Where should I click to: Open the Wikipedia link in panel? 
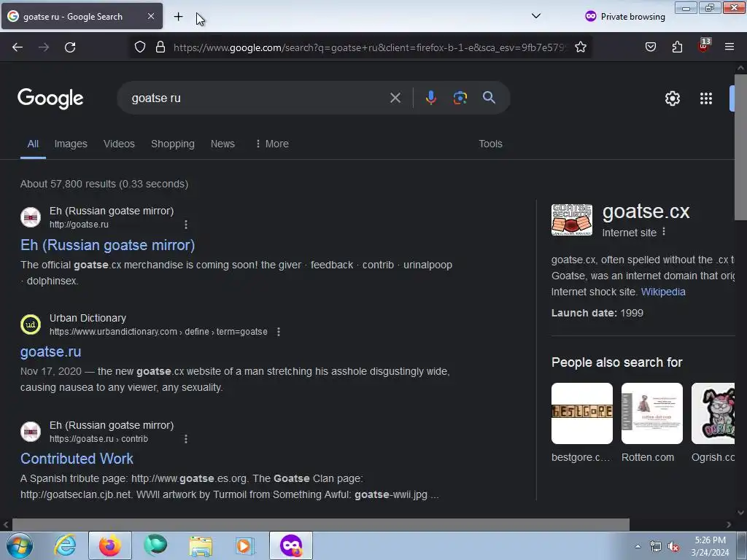tap(663, 292)
